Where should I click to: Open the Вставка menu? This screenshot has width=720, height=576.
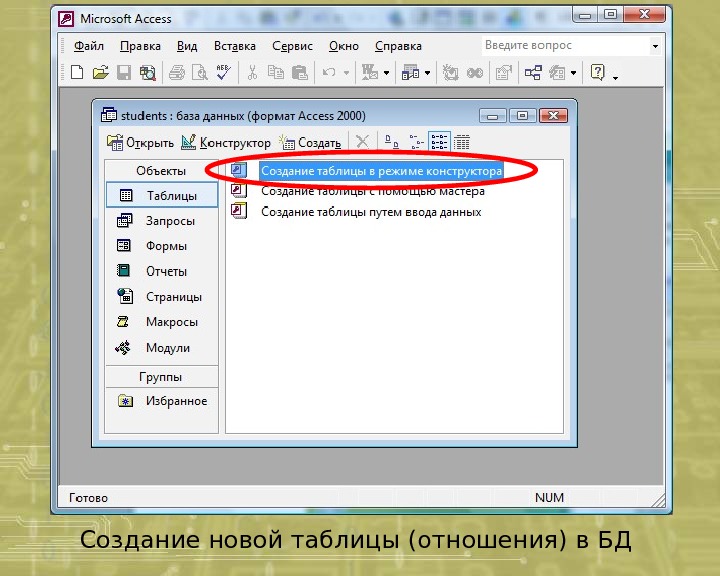(235, 46)
